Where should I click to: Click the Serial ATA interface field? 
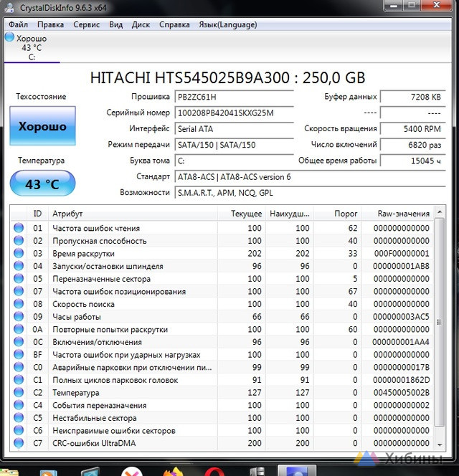click(234, 129)
